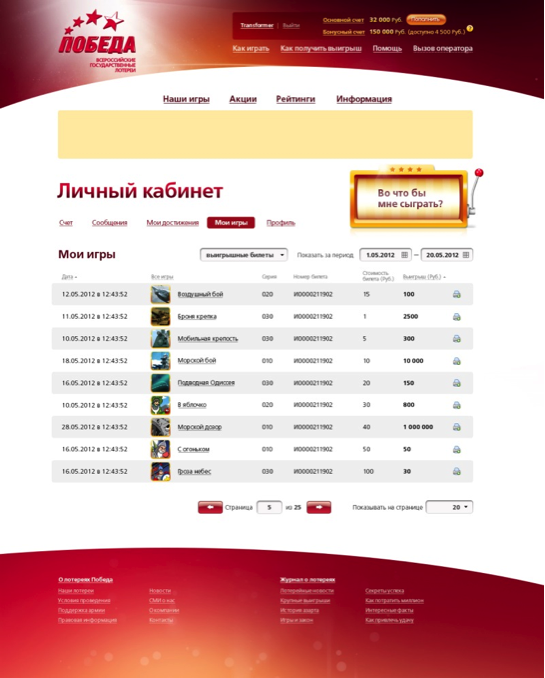Go to the previous page with left arrow

(x=210, y=507)
